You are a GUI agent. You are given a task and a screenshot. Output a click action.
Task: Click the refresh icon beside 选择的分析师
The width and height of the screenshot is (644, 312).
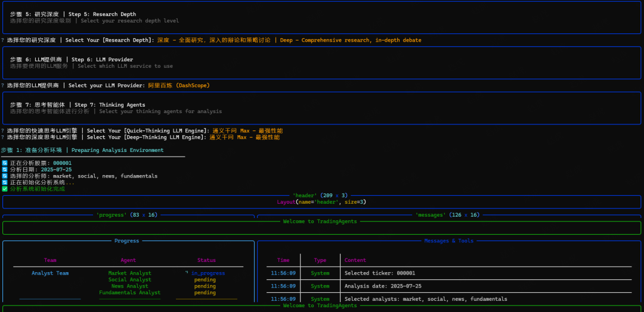pyautogui.click(x=5, y=176)
